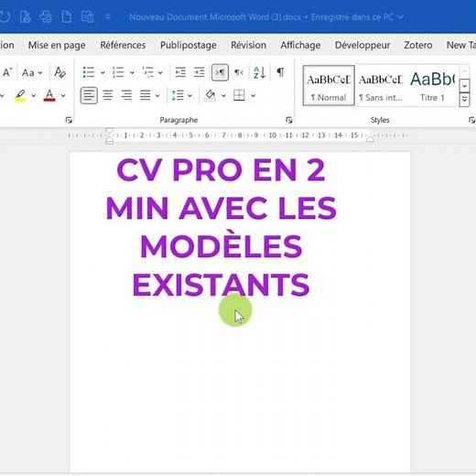Justify the paragraph text
Image resolution: width=476 pixels, height=476 pixels.
coord(146,95)
